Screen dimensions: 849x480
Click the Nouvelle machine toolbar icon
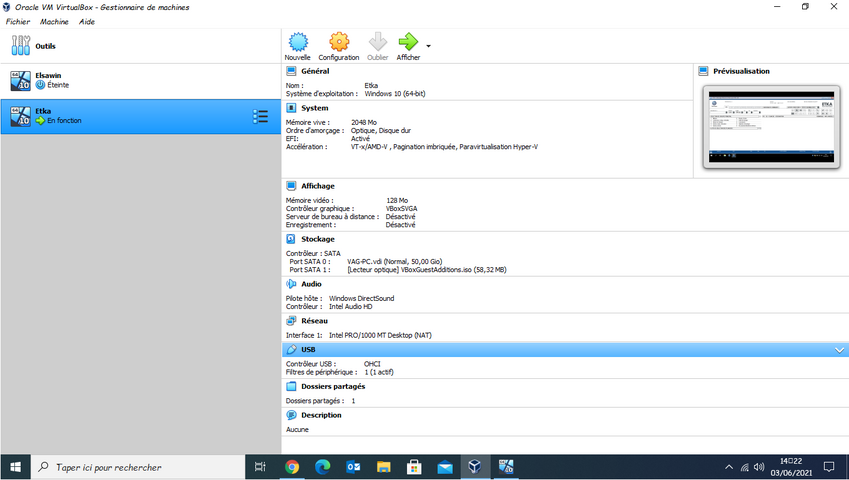click(298, 42)
